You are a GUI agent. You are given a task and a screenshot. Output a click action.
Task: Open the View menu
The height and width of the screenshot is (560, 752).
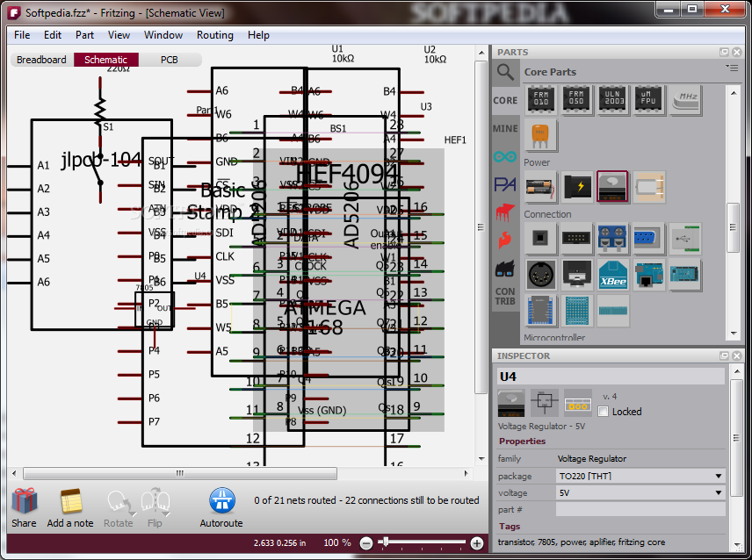(119, 35)
